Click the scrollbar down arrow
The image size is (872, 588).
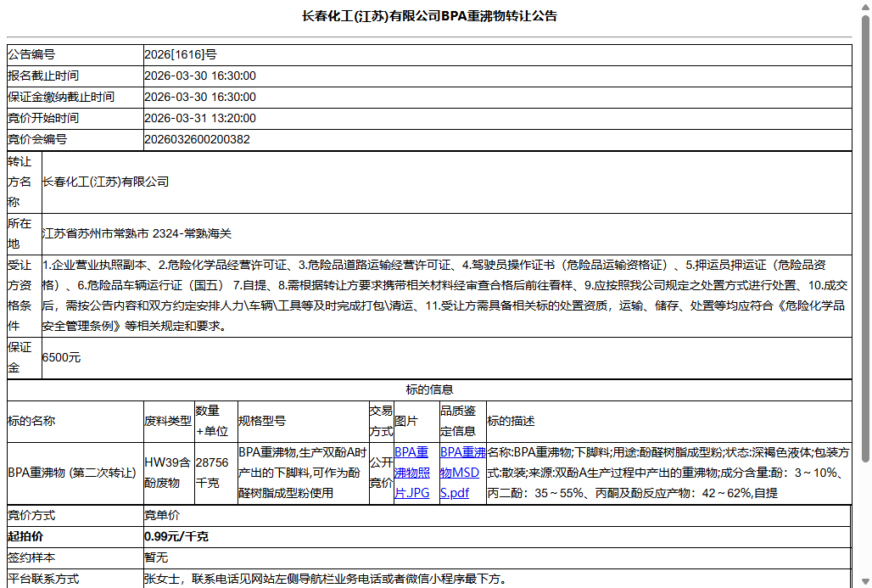[865, 582]
